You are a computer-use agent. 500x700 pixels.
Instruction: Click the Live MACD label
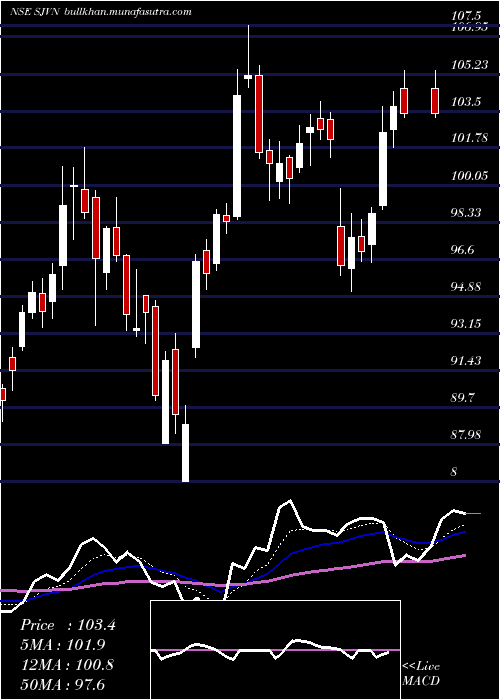pyautogui.click(x=421, y=674)
